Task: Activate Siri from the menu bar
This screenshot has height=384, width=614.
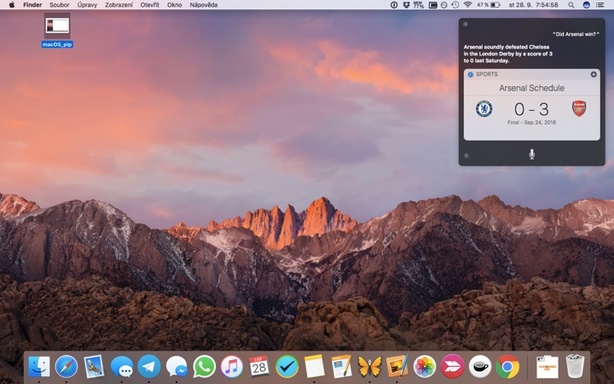Action: click(x=586, y=5)
